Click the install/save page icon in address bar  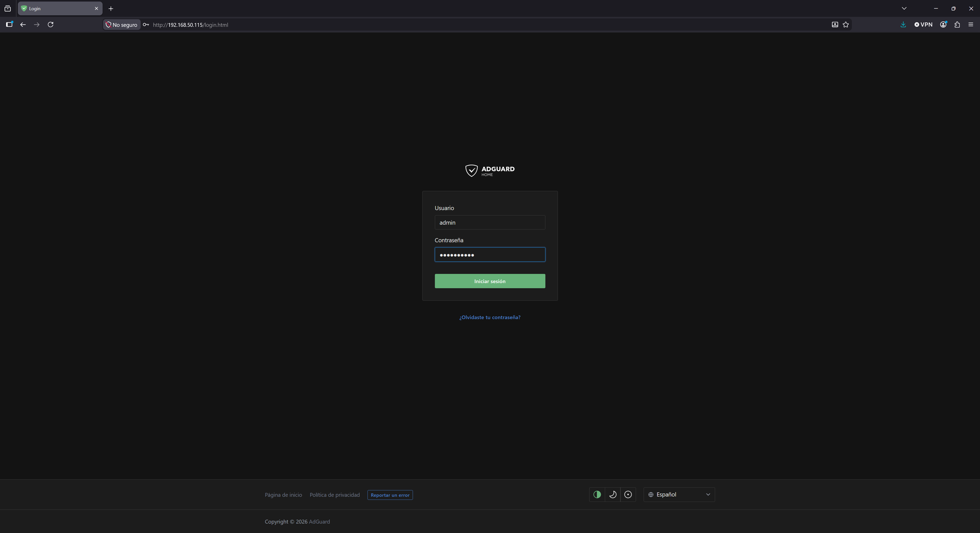pyautogui.click(x=835, y=25)
